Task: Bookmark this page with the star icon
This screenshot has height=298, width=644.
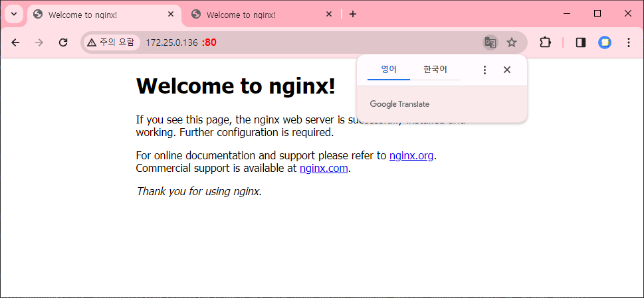Action: 511,42
